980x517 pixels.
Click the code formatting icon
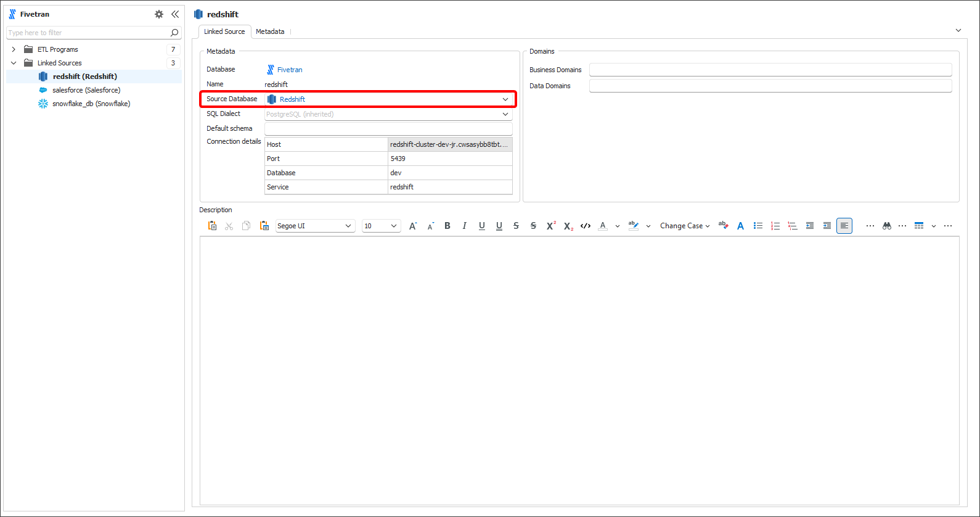pyautogui.click(x=586, y=226)
